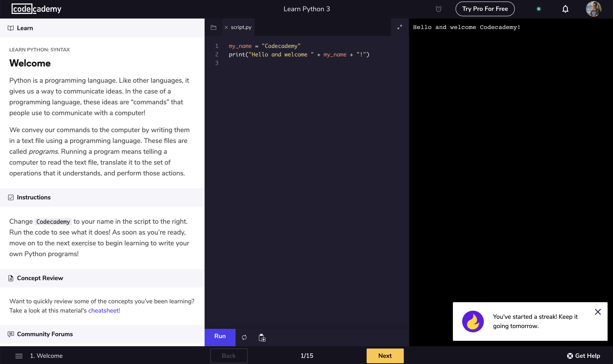Dismiss the streak notification popup
Viewport: 613px width, 364px height.
tap(598, 312)
